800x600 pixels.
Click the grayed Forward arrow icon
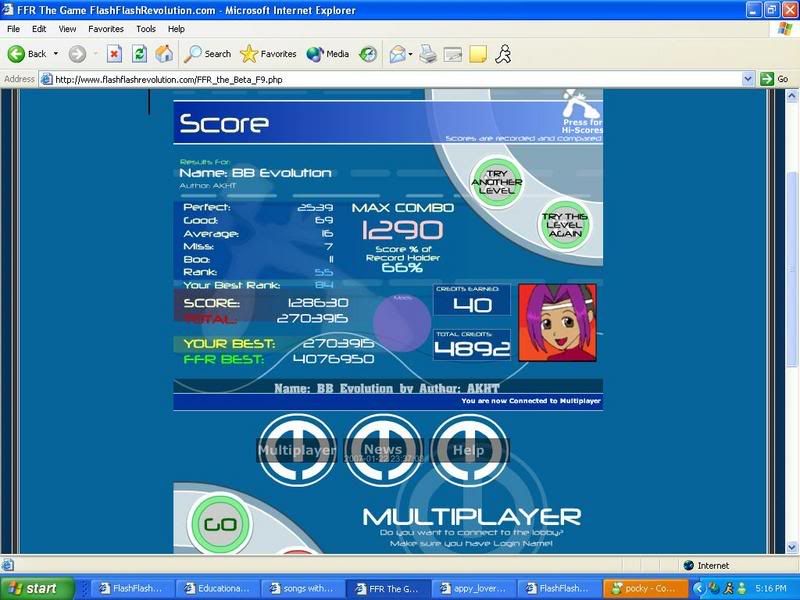[77, 54]
